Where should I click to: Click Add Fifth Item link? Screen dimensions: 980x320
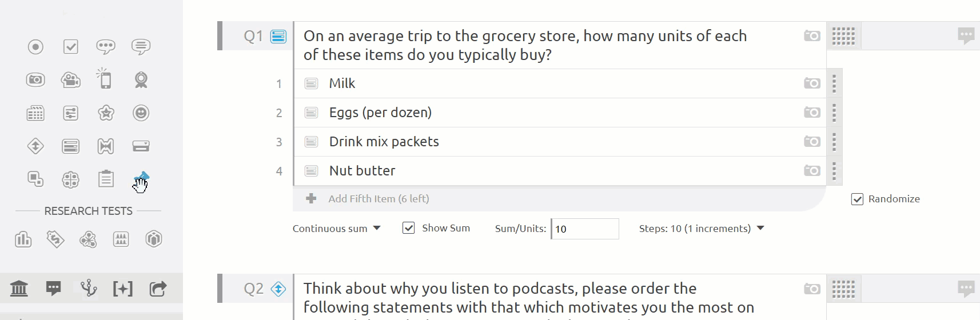pos(379,199)
